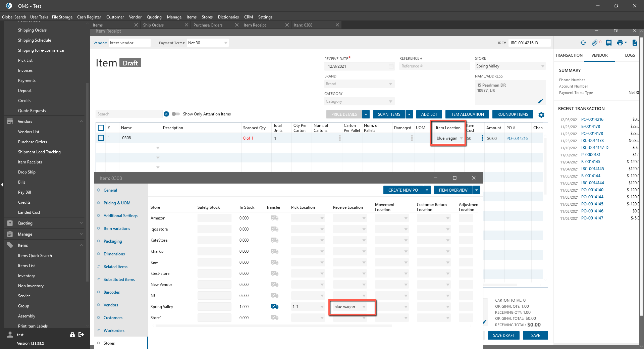Screen dimensions: 644x349
Task: Expand the Spring Valley Receive Location dropdown
Action: [364, 307]
